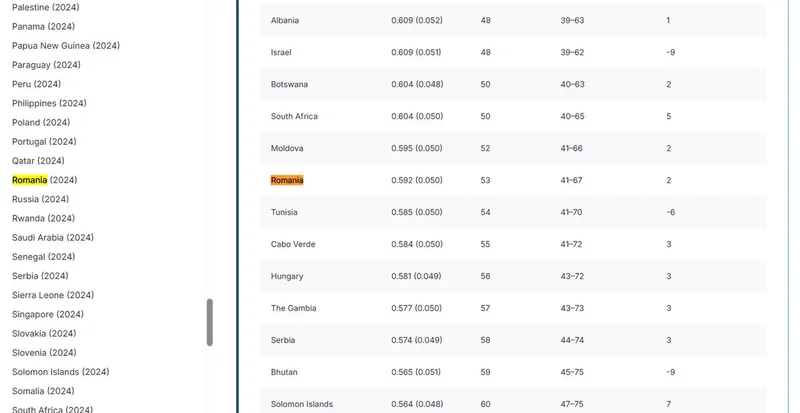Click Botswana in the rankings table
Image resolution: width=800 pixels, height=413 pixels.
[289, 84]
